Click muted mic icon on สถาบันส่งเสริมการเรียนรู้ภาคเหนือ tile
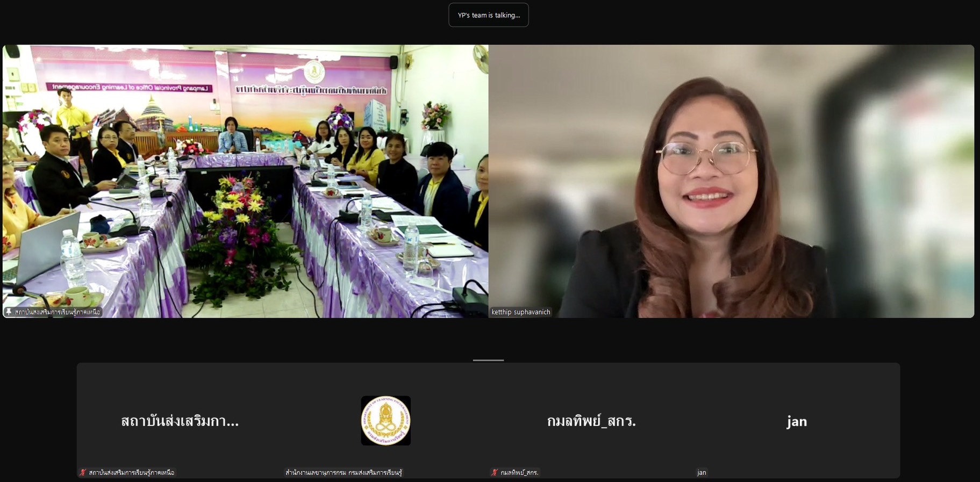 click(83, 472)
